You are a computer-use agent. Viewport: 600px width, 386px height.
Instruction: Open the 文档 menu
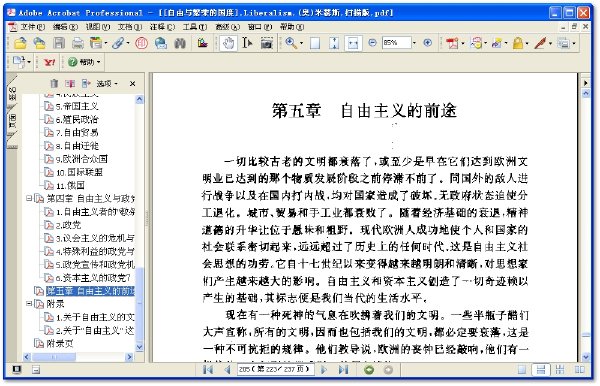(x=129, y=27)
